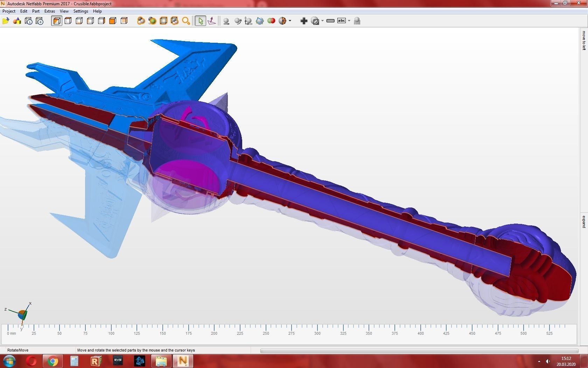Screen dimensions: 588x368
Task: Click the mesh triangle sphere icon
Action: (282, 21)
